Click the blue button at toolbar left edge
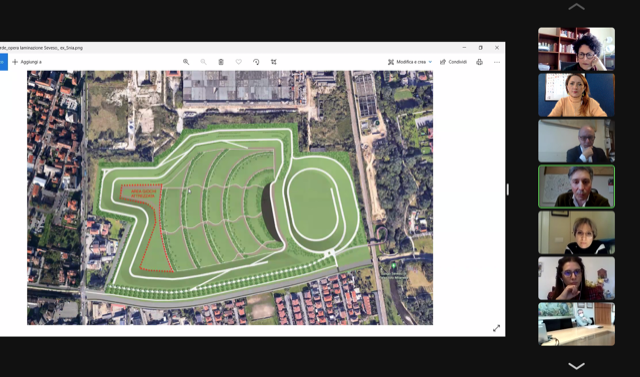This screenshot has height=377, width=640. click(3, 62)
